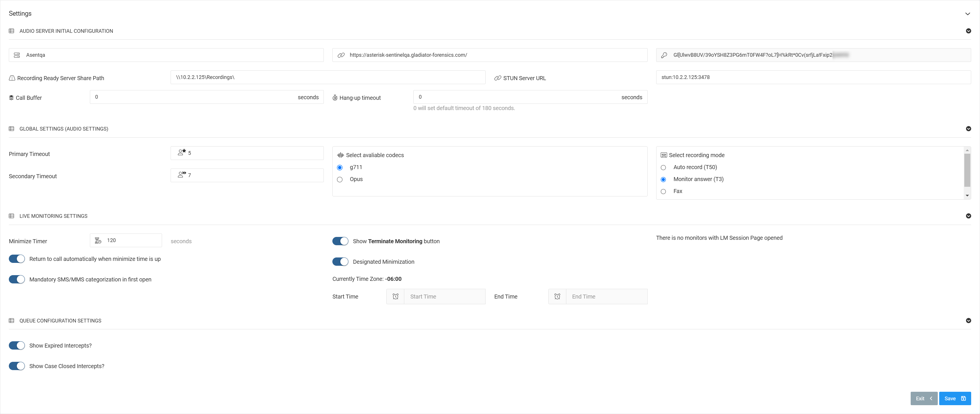Switch to the Queue Configuration Settings section header
The image size is (980, 414).
[60, 320]
